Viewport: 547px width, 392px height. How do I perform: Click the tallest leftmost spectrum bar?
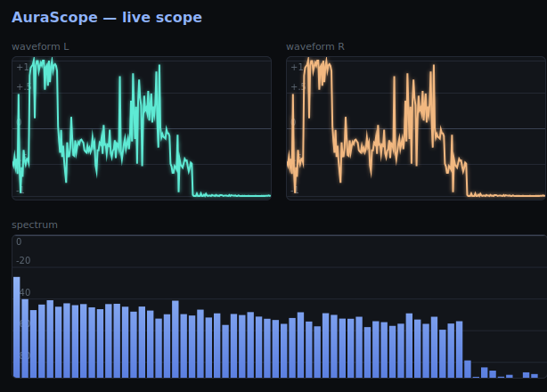click(x=17, y=327)
